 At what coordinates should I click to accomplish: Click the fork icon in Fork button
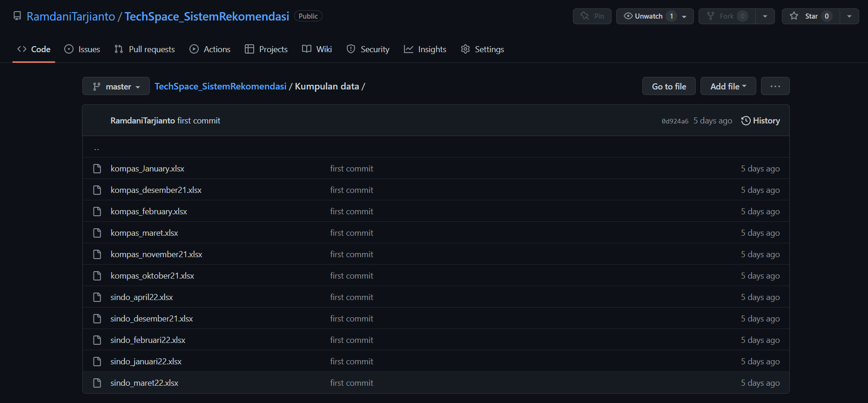(x=711, y=16)
